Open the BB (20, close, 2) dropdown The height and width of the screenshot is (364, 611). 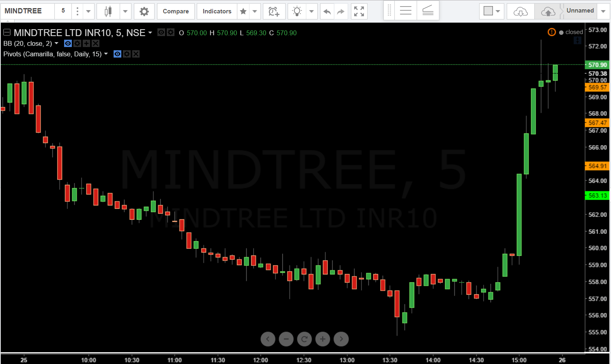coord(56,43)
